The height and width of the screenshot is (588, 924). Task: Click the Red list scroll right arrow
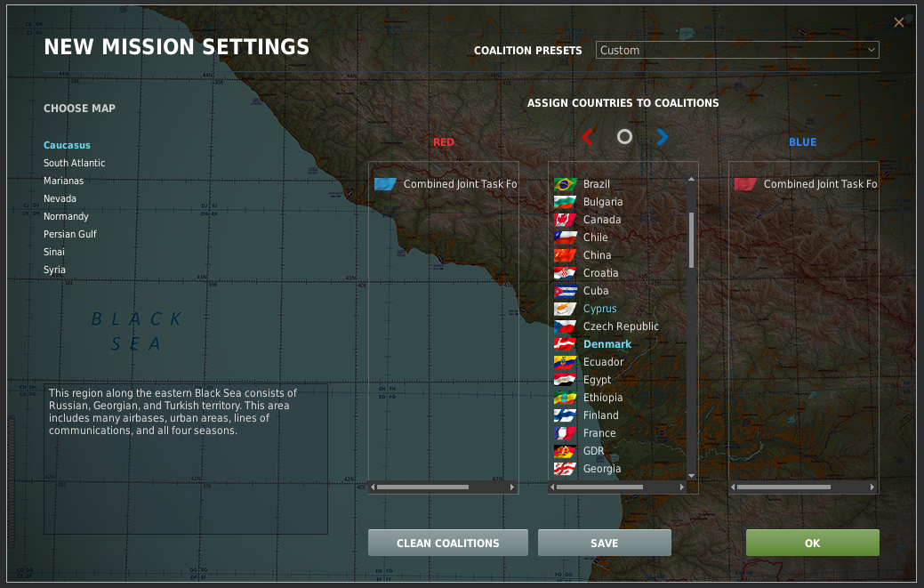click(512, 487)
